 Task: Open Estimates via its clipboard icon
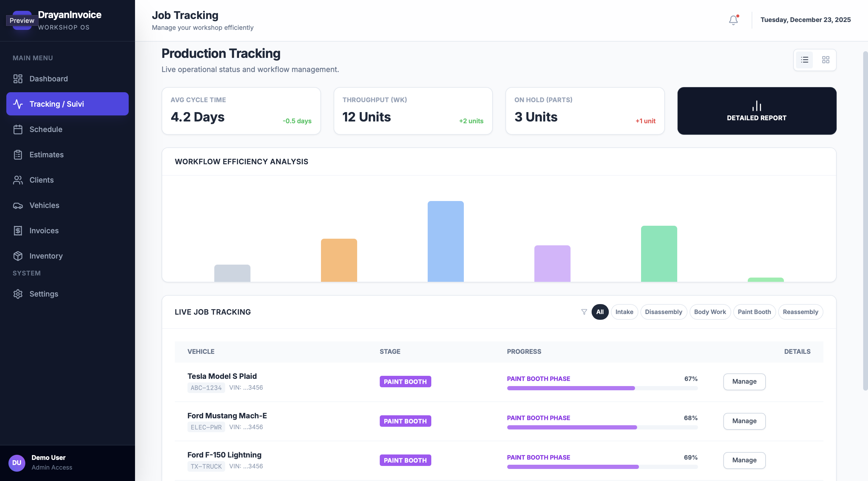tap(18, 155)
